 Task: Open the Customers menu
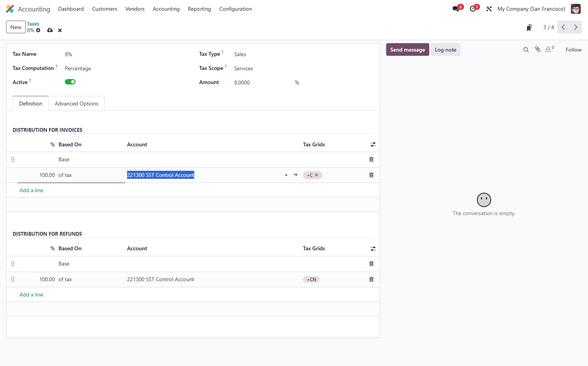[105, 9]
